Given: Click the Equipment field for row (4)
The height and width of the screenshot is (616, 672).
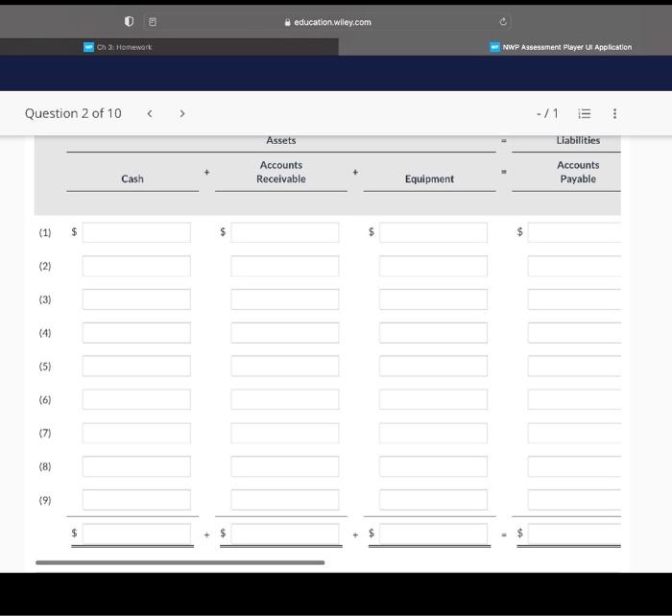Looking at the screenshot, I should coord(433,333).
